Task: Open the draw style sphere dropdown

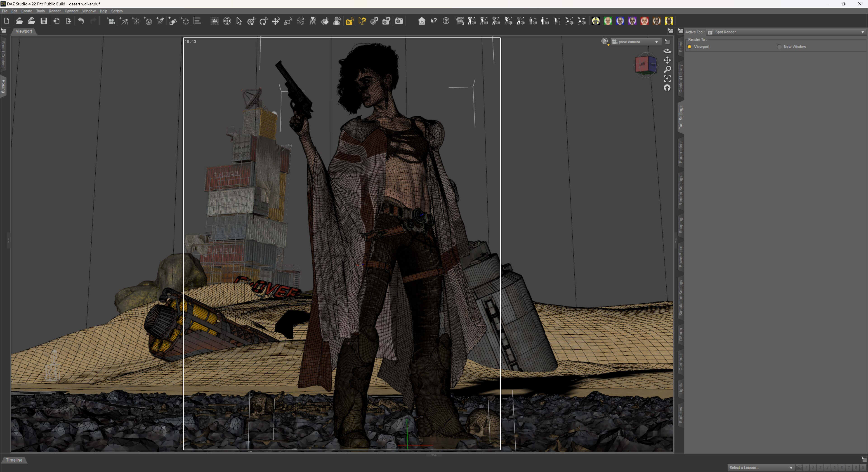Action: click(605, 41)
